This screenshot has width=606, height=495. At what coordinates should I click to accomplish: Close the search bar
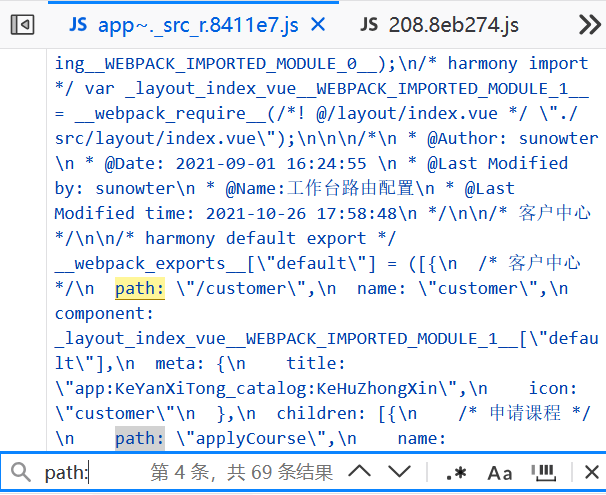[x=590, y=472]
